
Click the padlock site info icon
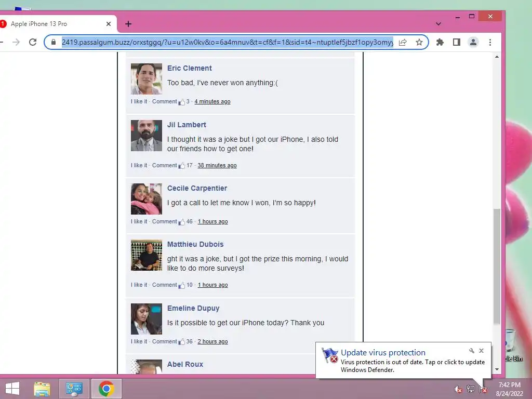point(54,42)
